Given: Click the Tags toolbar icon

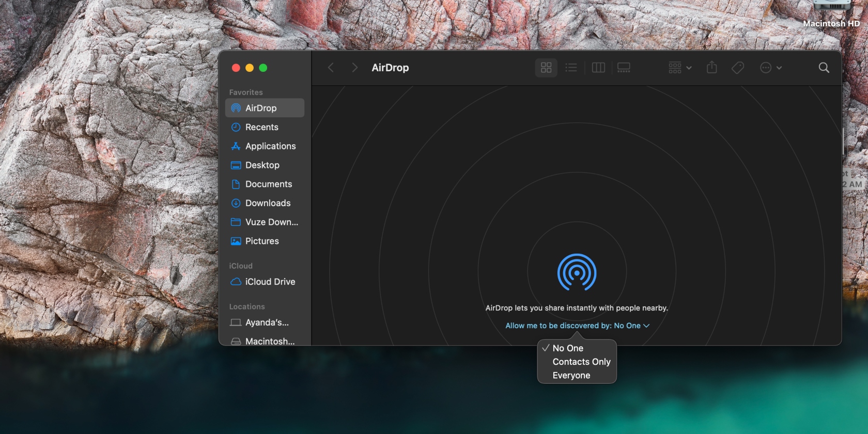Looking at the screenshot, I should (x=738, y=68).
